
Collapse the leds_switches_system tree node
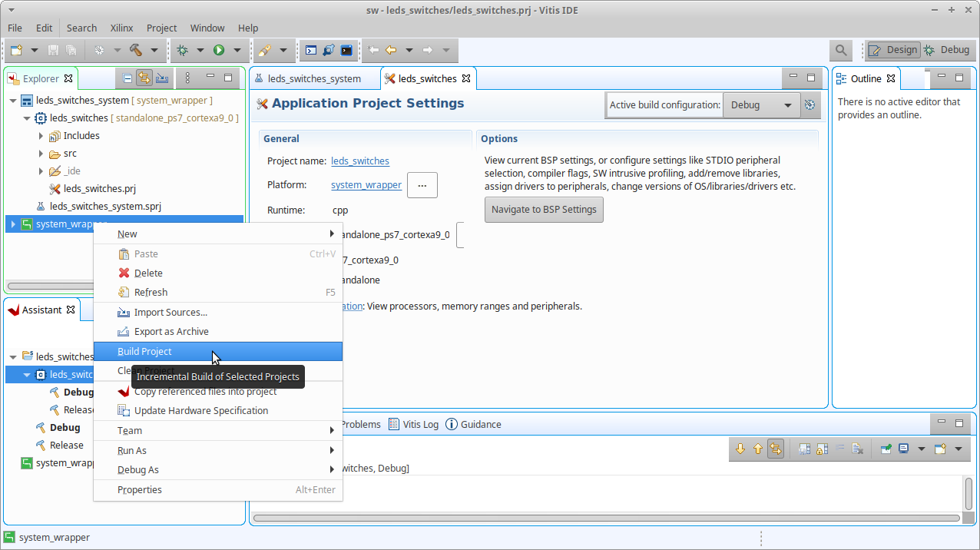click(x=13, y=101)
